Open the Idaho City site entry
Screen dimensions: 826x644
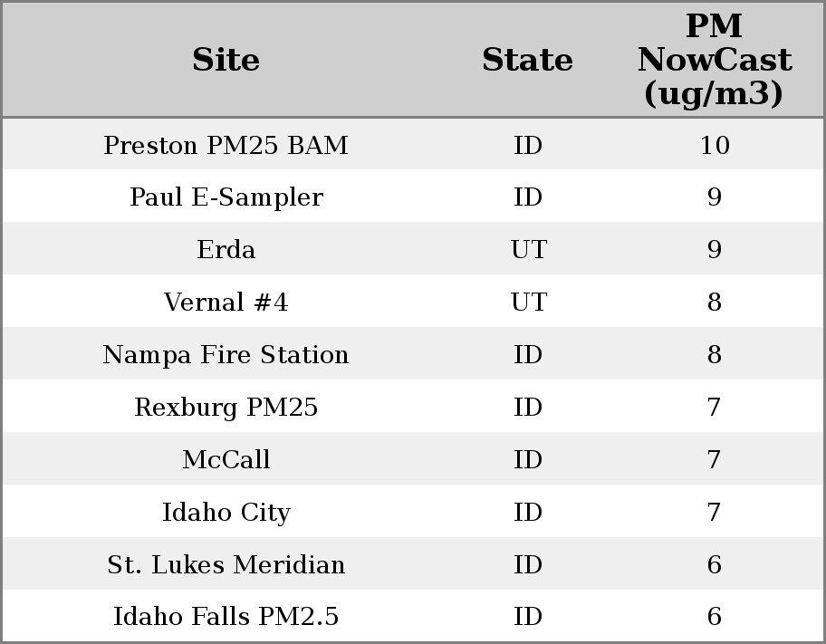[226, 513]
